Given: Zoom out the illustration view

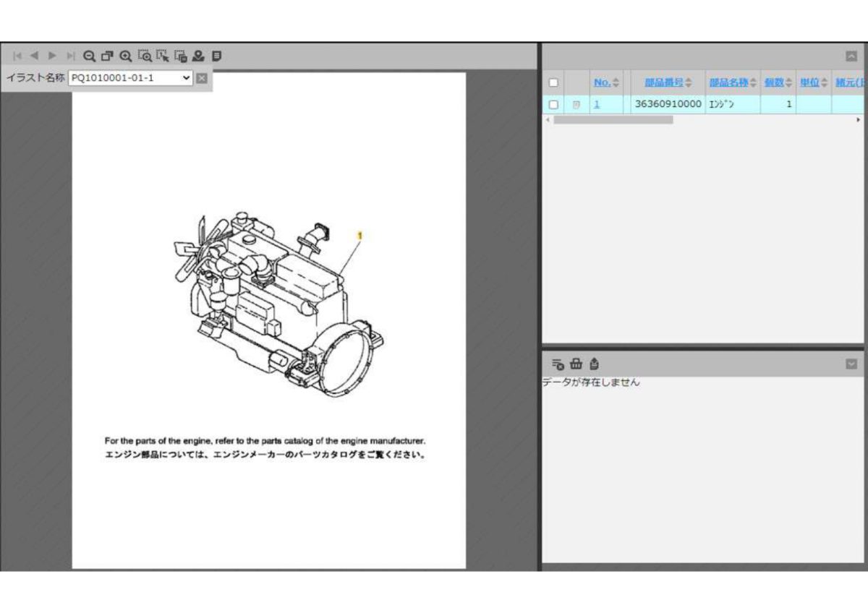Looking at the screenshot, I should [x=90, y=56].
